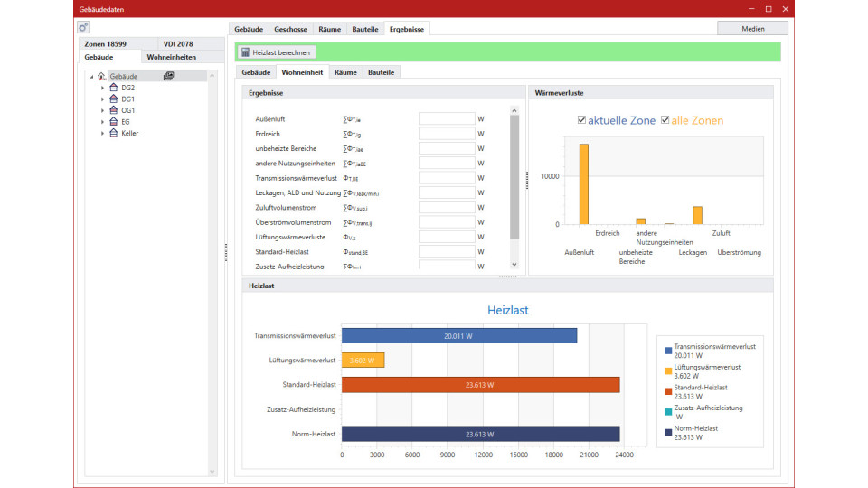Click the EG floor icon in tree
868x488 pixels.
tap(113, 121)
